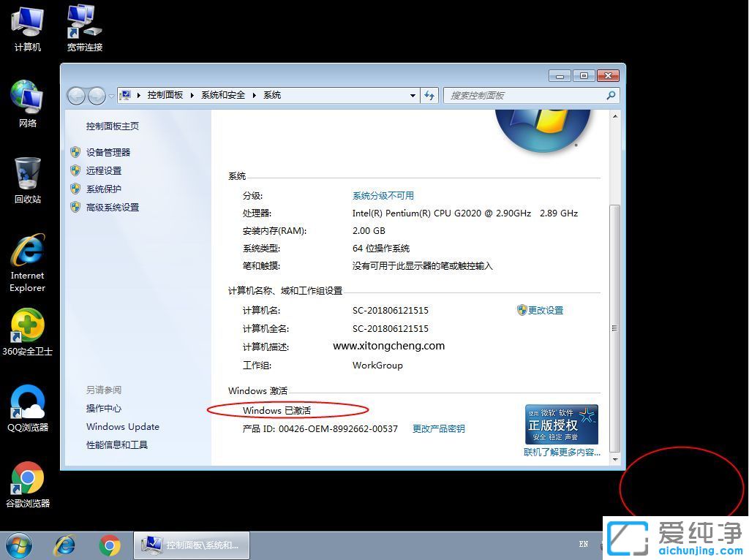Click the Windows Start orb
This screenshot has width=749, height=560.
point(19,545)
